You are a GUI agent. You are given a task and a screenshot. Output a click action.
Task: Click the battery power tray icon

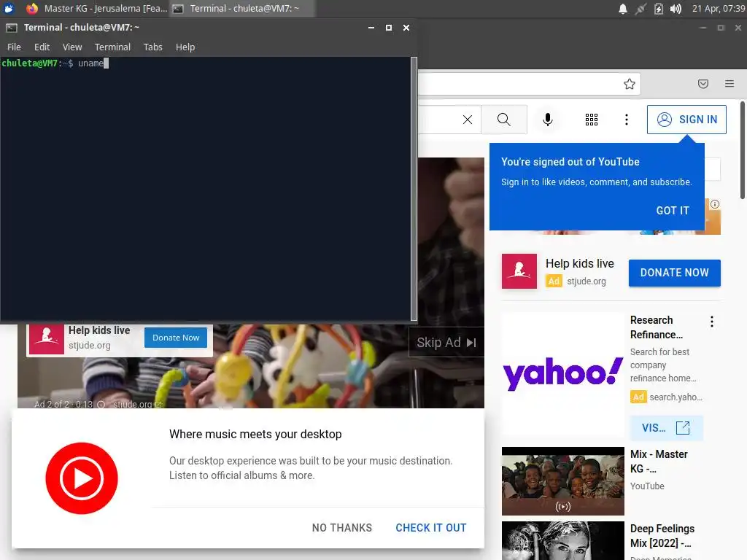click(659, 9)
